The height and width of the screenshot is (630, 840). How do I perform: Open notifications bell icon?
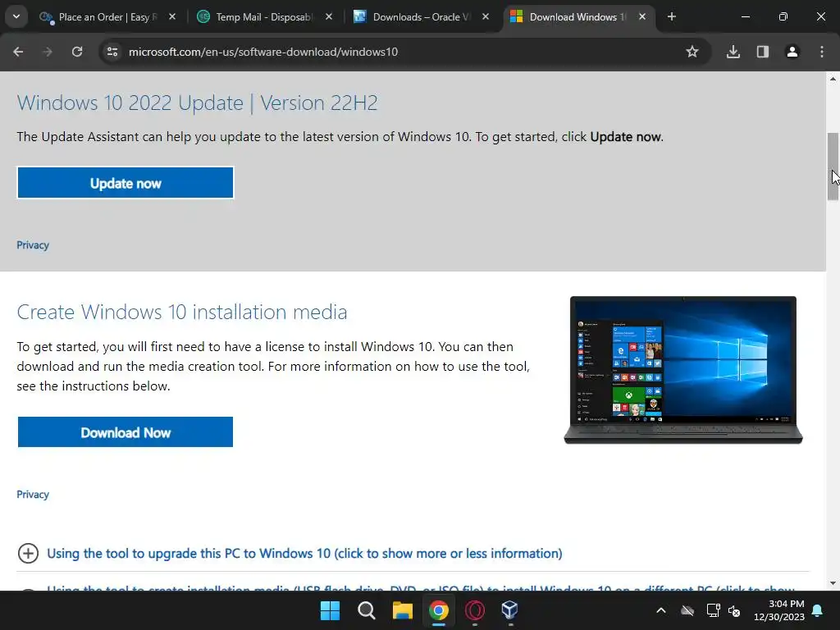818,610
